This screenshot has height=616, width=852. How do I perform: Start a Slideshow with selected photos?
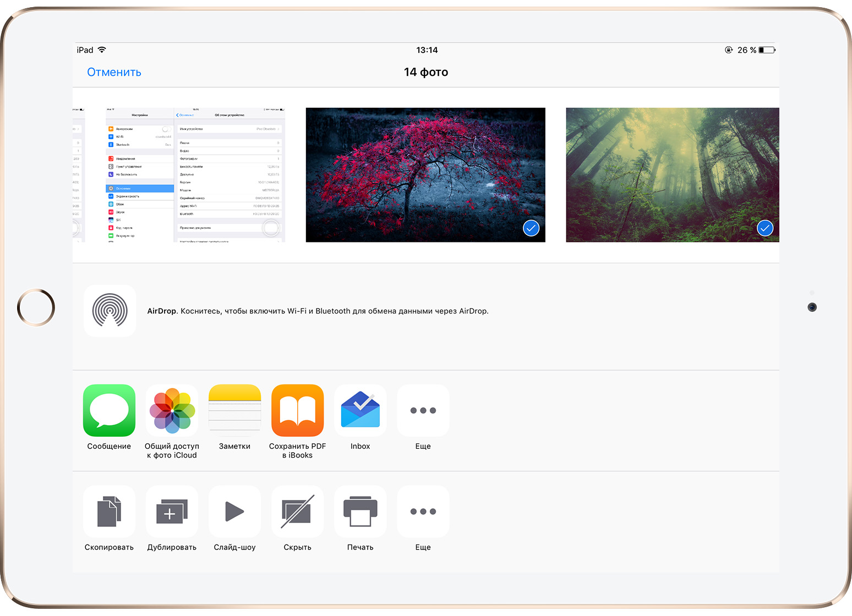click(x=234, y=512)
